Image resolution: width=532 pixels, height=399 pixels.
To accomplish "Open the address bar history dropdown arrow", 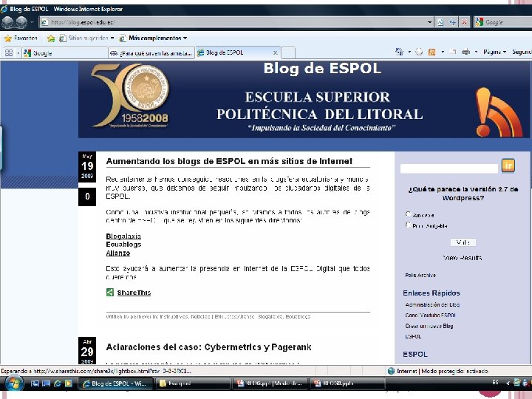I will point(429,22).
